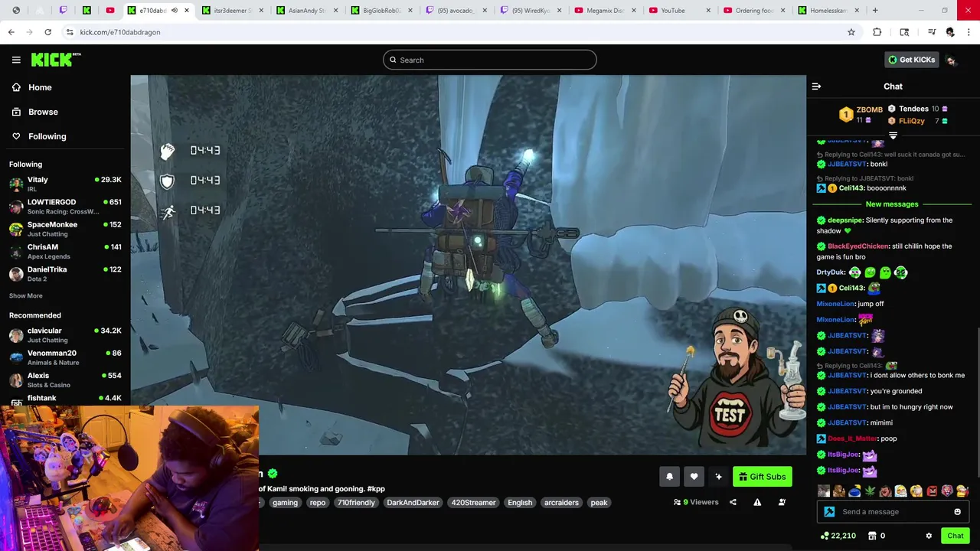Open the channel points shop icon
Screen dimensions: 980x551
[871, 536]
